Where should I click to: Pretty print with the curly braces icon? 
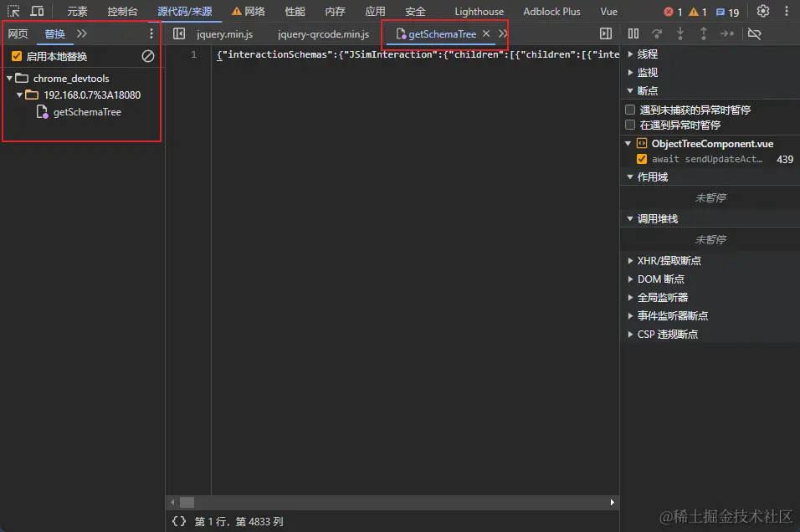(x=178, y=521)
